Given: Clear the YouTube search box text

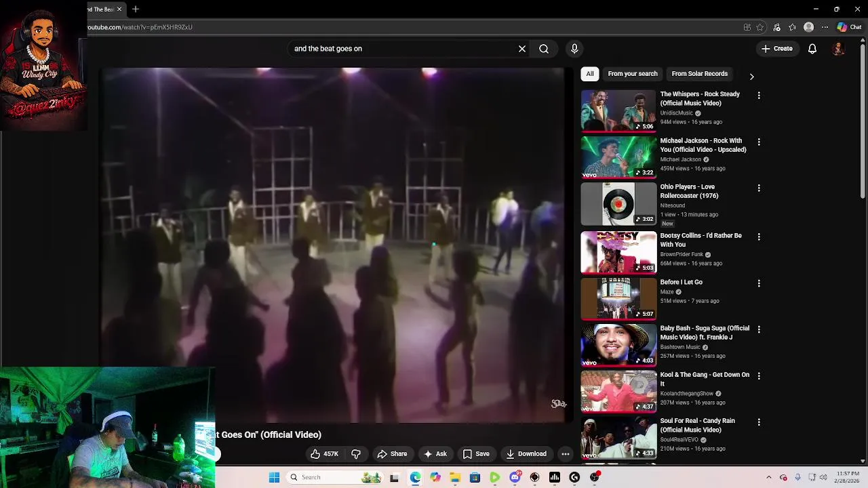Looking at the screenshot, I should click(x=522, y=49).
